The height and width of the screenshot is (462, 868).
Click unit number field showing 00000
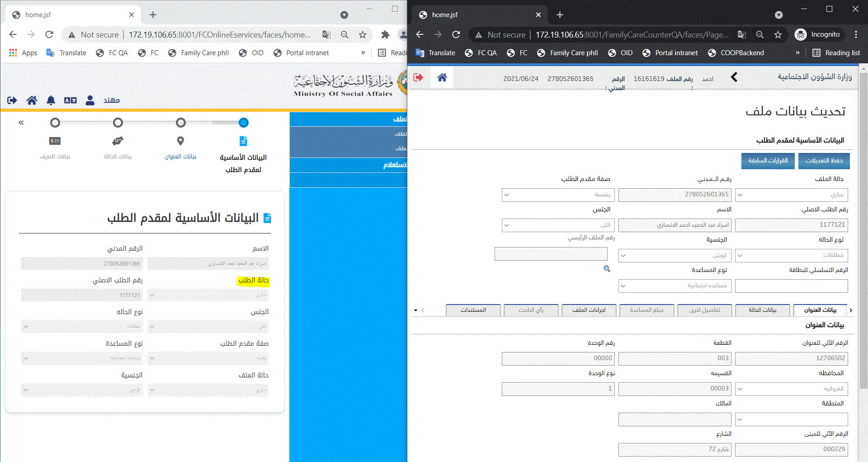pos(558,359)
